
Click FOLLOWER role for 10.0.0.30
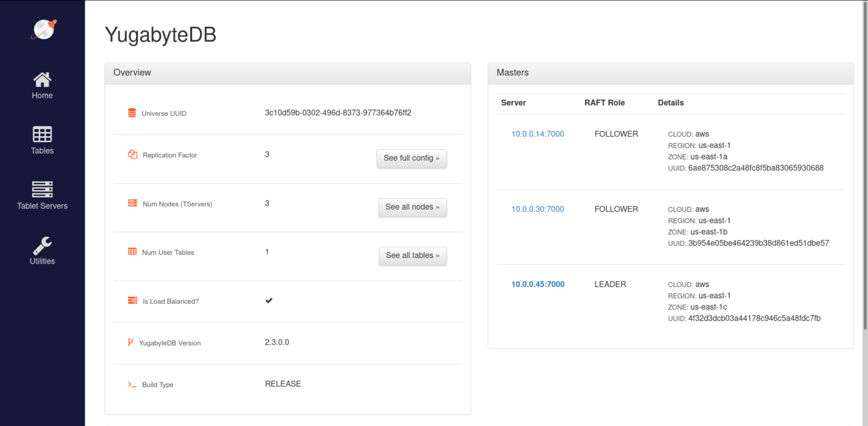(x=616, y=209)
